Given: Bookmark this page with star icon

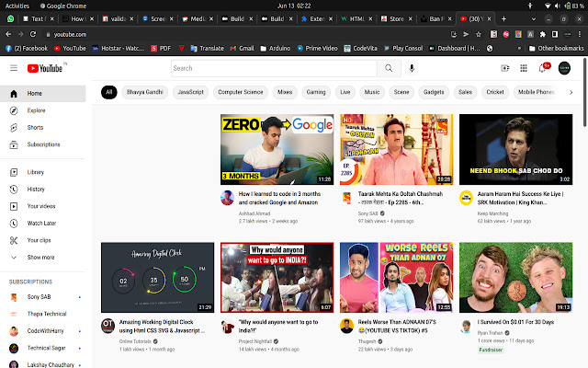Looking at the screenshot, I should pyautogui.click(x=479, y=33).
